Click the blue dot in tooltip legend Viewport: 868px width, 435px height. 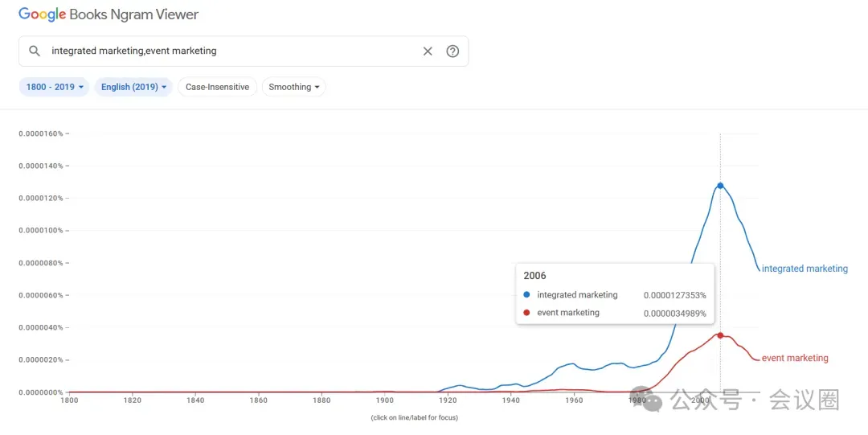pyautogui.click(x=526, y=295)
